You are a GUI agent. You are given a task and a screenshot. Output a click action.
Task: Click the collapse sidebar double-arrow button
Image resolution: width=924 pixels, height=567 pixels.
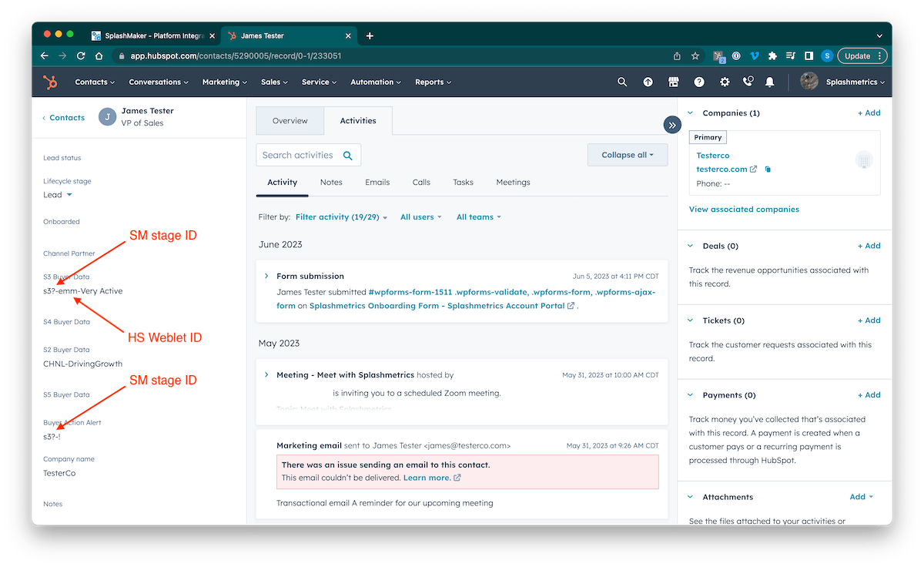(672, 125)
